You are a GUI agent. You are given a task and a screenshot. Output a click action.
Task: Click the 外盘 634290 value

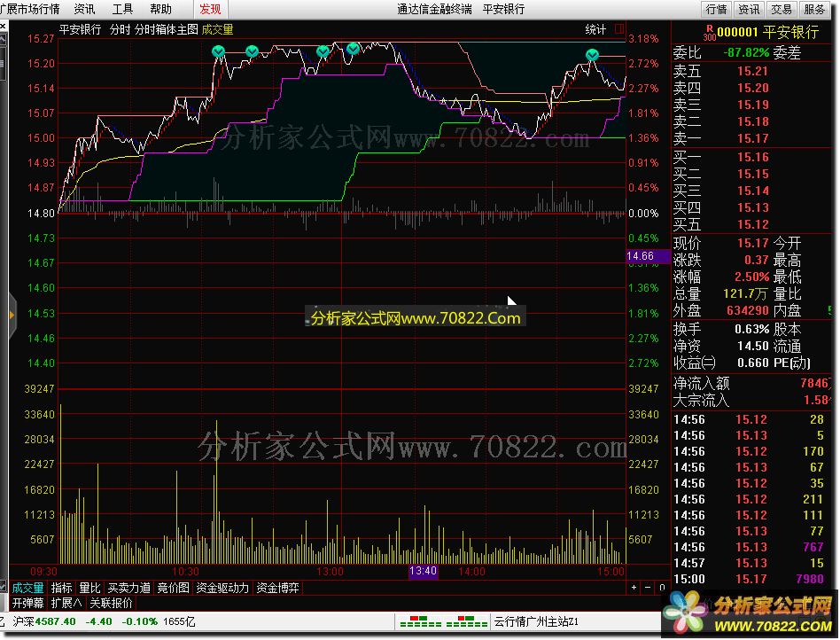pos(747,311)
